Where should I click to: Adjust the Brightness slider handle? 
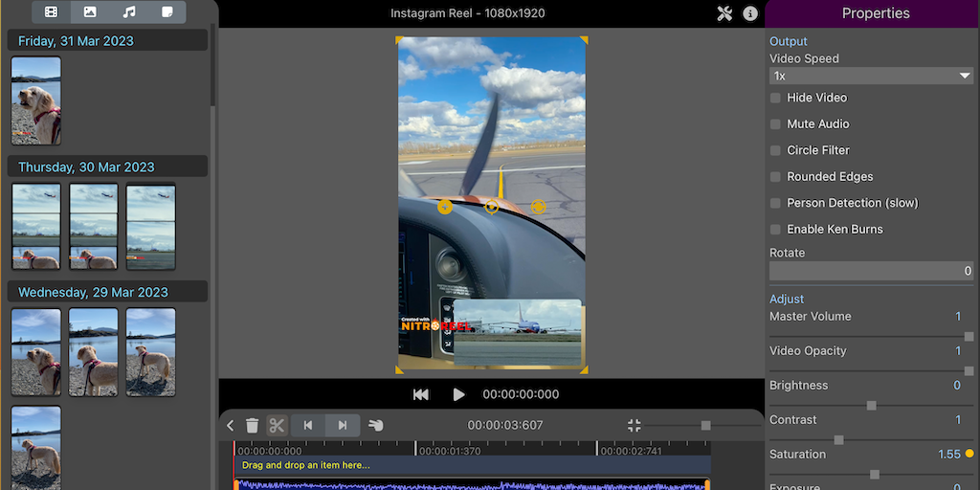tap(871, 406)
